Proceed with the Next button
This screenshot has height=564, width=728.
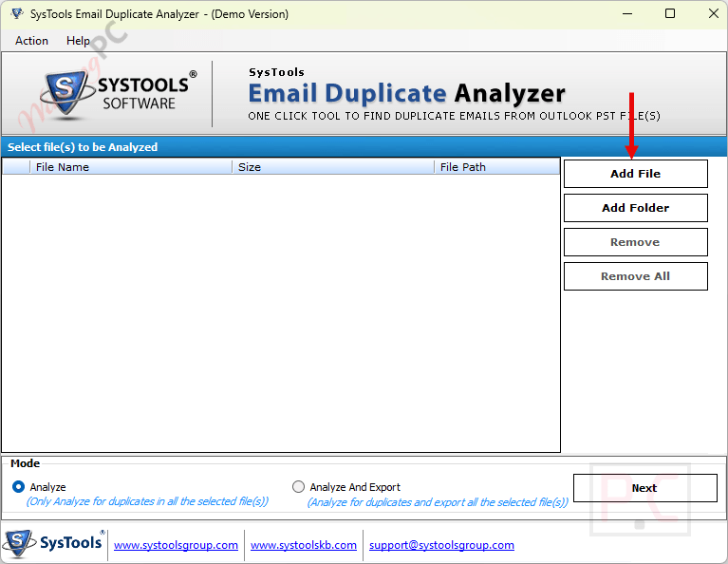(x=644, y=488)
